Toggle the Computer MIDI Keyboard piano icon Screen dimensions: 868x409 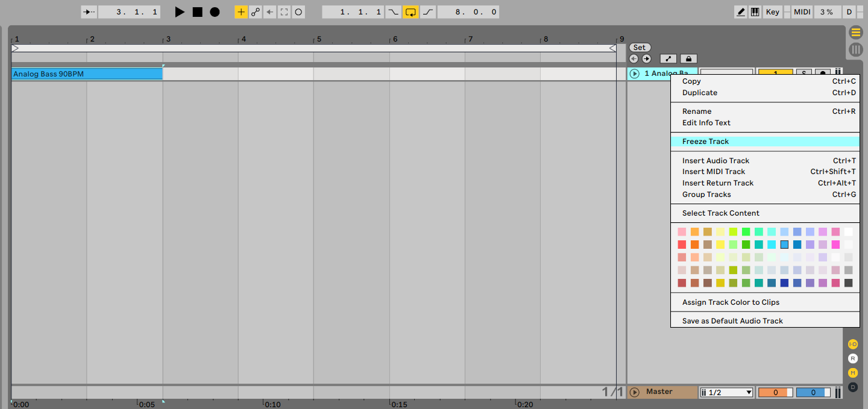(x=755, y=12)
